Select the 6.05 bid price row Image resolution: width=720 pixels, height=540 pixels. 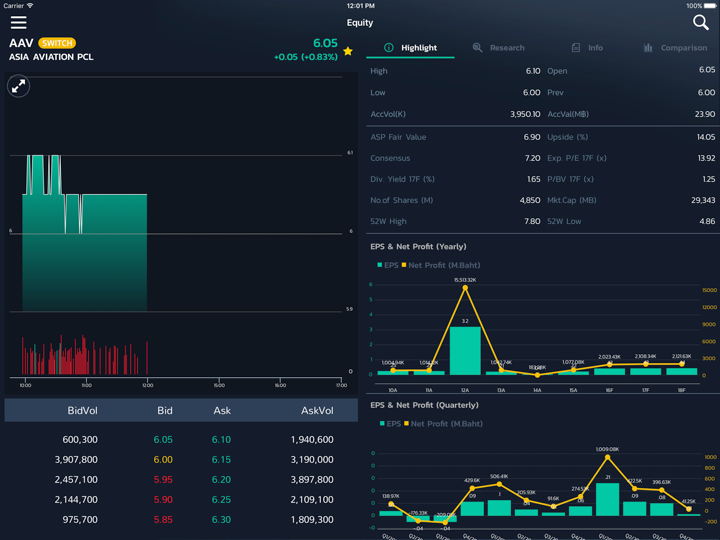tap(164, 440)
